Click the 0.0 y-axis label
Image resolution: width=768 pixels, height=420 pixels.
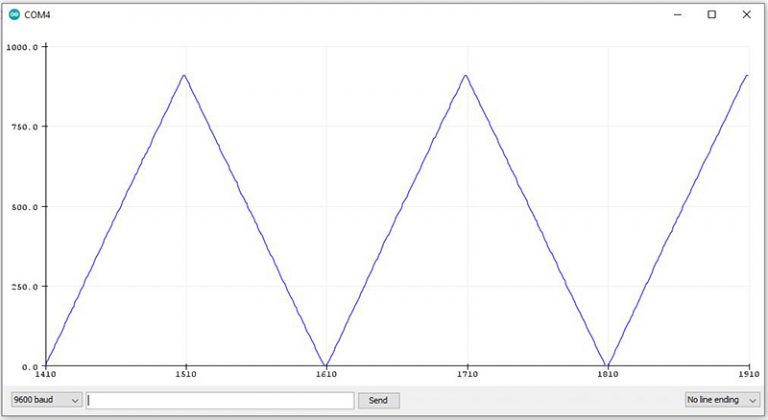30,366
